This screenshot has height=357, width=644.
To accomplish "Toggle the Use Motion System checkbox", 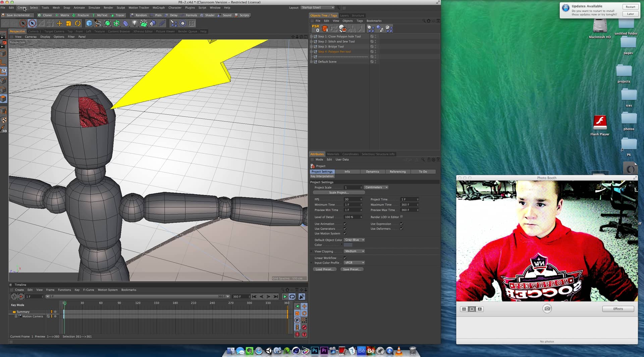I will point(345,233).
